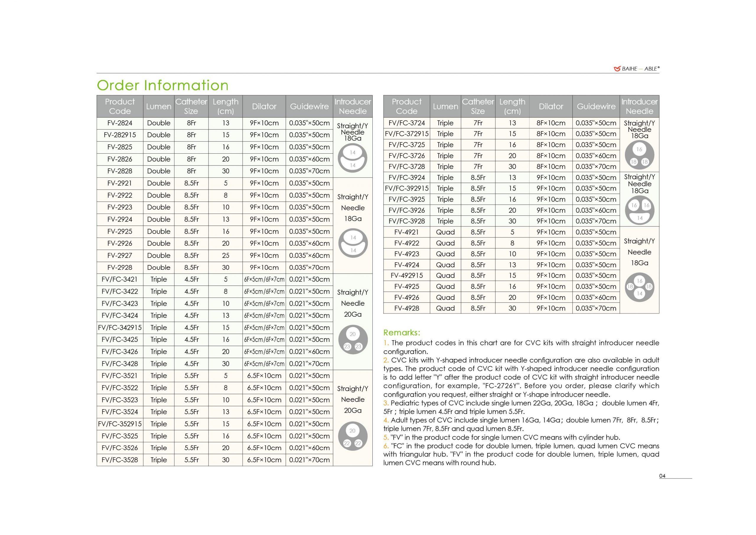The height and width of the screenshot is (535, 756).
Task: Click the '4.5Fr' catheter size in the FV/FC-3425 row
Action: [x=192, y=340]
